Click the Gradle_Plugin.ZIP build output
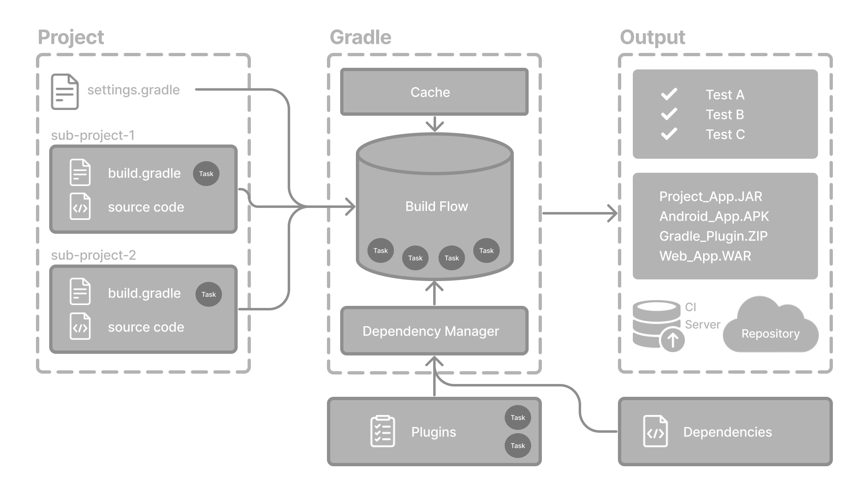Viewport: 868px width, 496px height. [x=713, y=236]
